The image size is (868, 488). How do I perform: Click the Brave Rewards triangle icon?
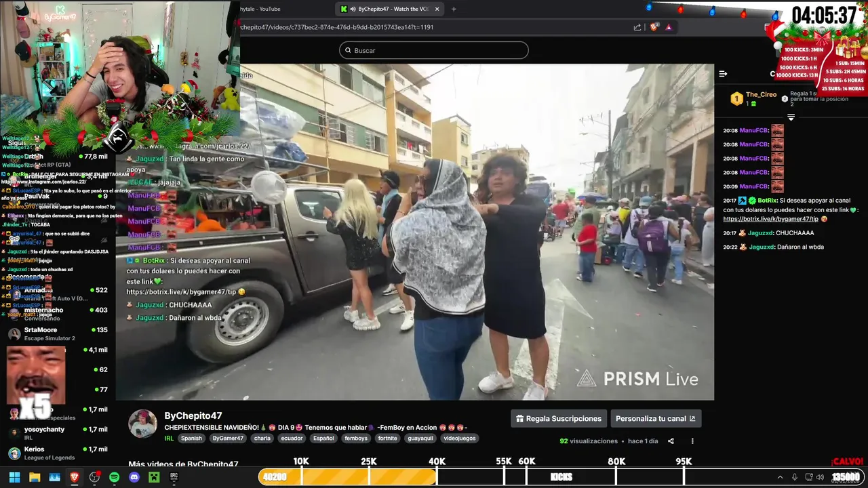(x=669, y=27)
